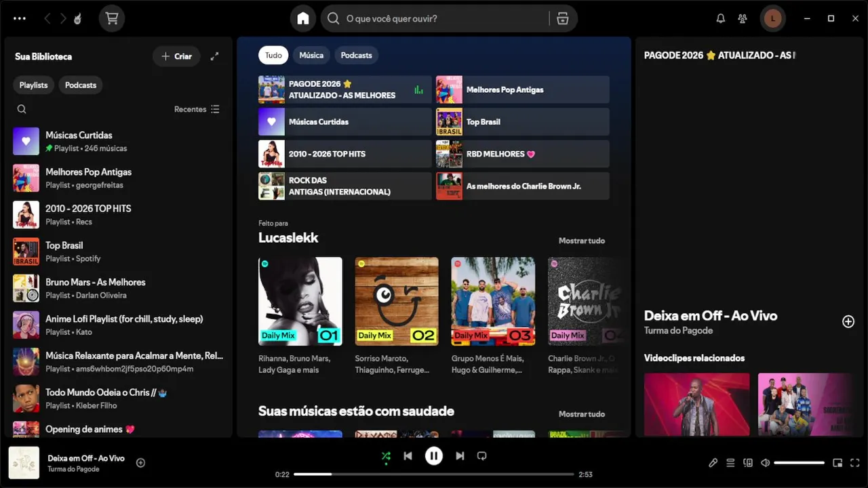Open ROCK DAS ANTIGAS shortcut card
The width and height of the screenshot is (868, 488).
pyautogui.click(x=344, y=186)
